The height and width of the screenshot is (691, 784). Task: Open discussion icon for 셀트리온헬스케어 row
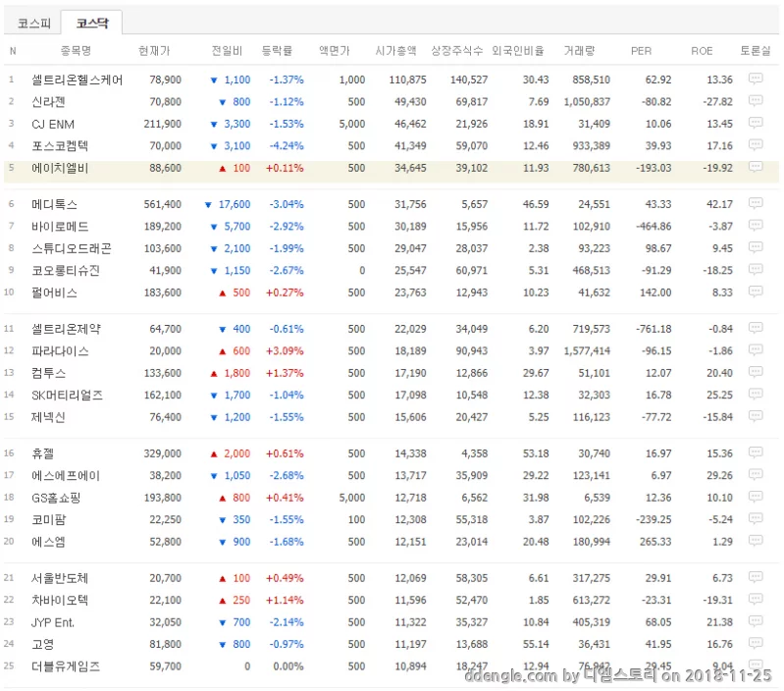click(756, 79)
